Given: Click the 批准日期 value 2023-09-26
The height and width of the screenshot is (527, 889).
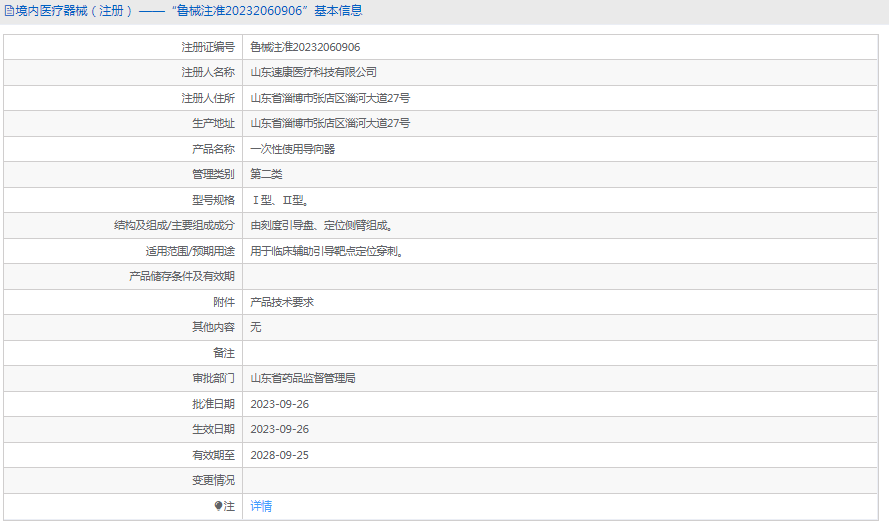Looking at the screenshot, I should 280,404.
